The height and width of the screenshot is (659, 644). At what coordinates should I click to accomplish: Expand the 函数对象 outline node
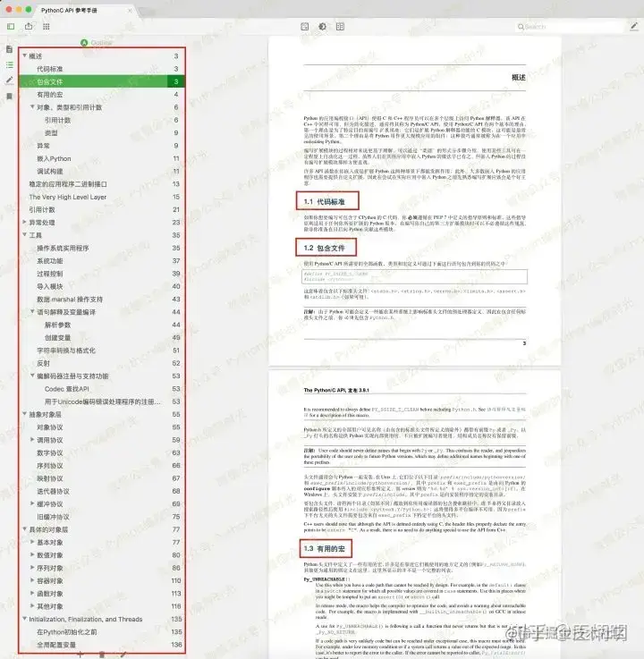[32, 593]
